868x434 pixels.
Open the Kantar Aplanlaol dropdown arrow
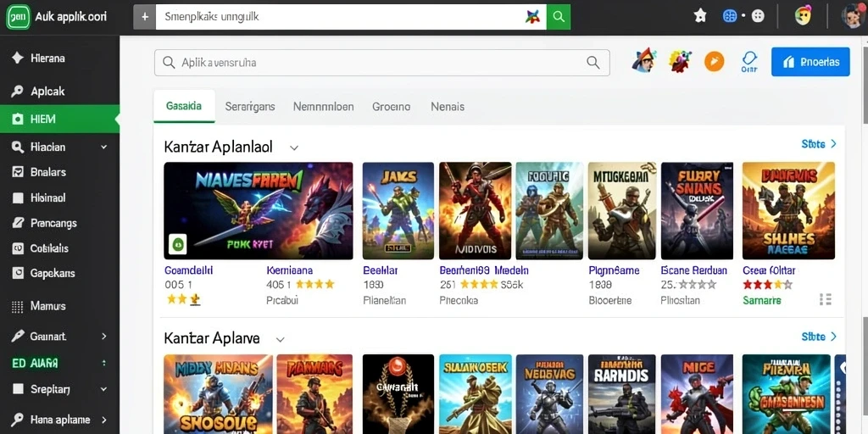(294, 147)
